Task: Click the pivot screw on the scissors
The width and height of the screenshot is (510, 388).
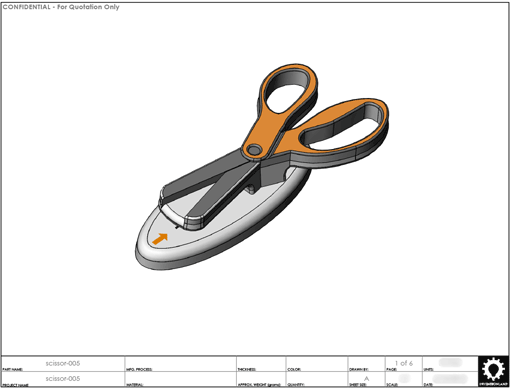Action: (x=254, y=150)
